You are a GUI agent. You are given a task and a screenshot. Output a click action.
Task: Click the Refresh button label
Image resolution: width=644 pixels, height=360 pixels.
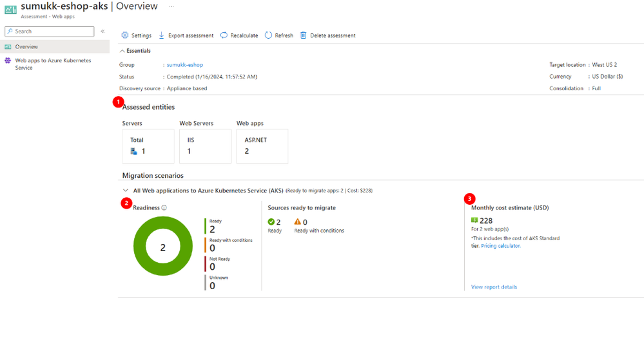tap(284, 35)
